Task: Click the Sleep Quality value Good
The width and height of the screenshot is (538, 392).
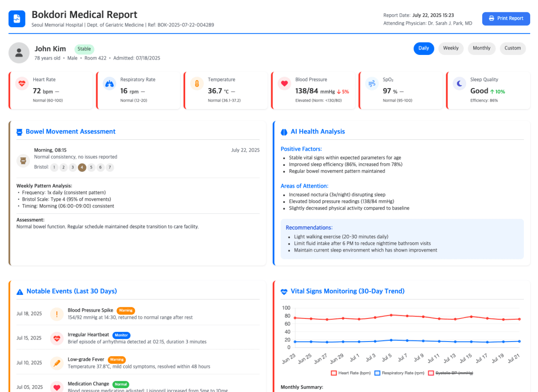Action: tap(479, 91)
